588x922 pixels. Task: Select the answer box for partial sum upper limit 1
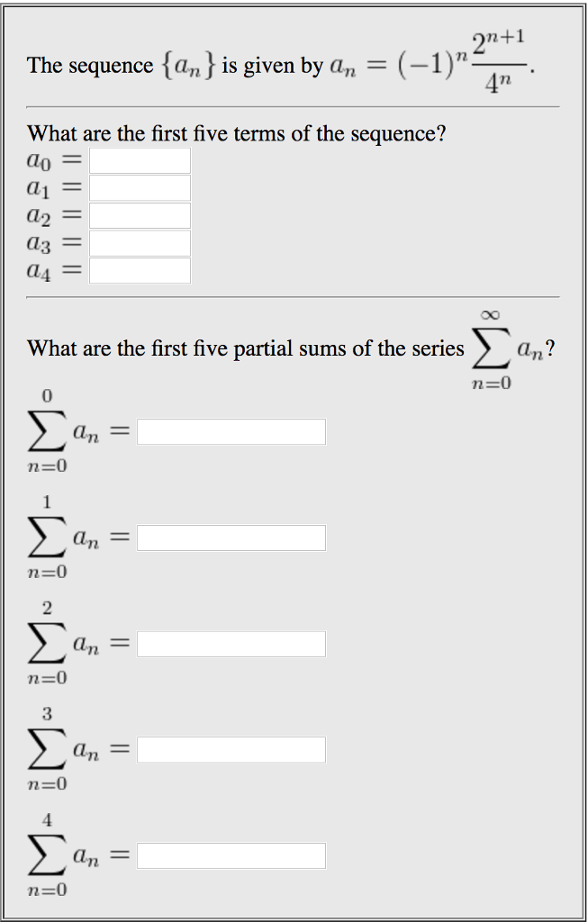230,538
